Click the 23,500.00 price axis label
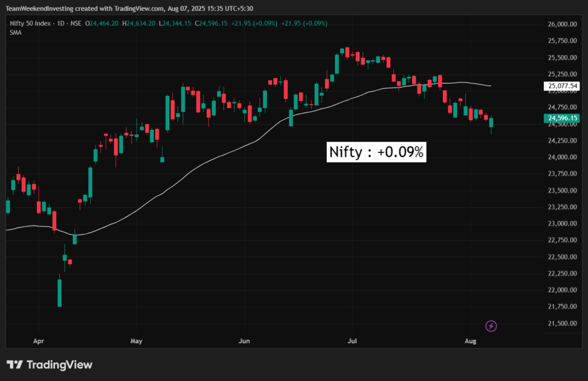 pyautogui.click(x=562, y=190)
